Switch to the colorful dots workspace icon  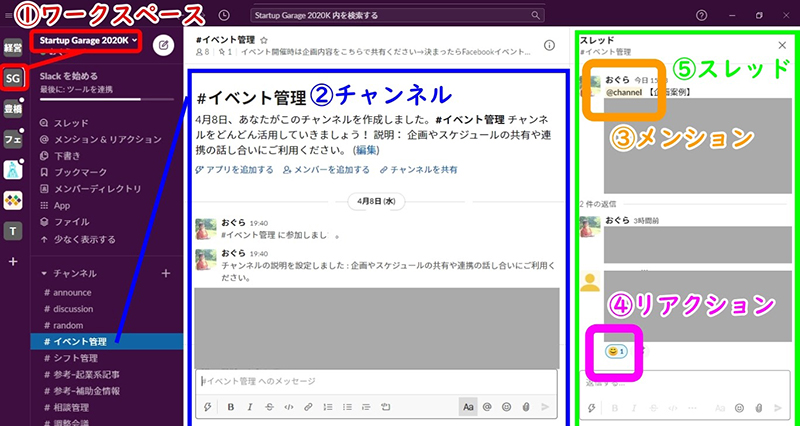tap(13, 201)
